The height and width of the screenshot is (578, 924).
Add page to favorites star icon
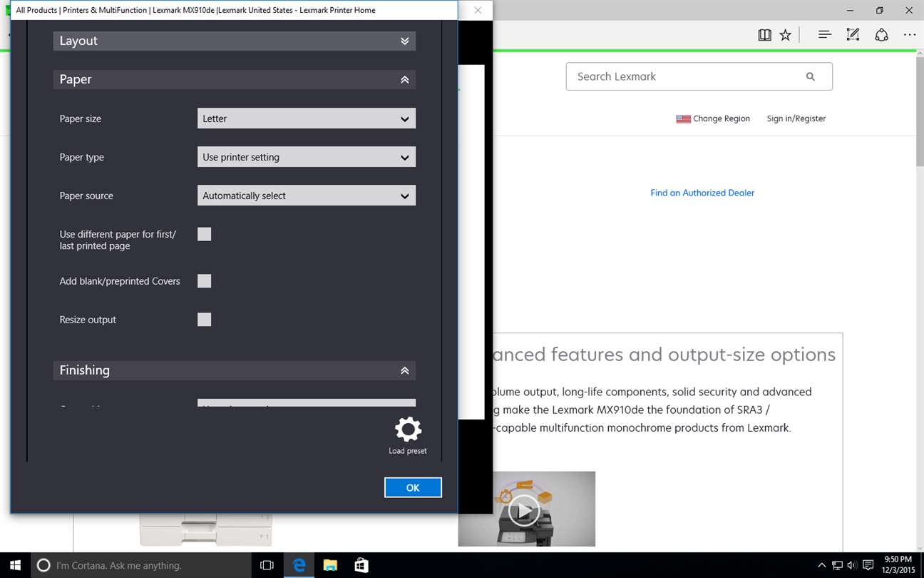[785, 34]
